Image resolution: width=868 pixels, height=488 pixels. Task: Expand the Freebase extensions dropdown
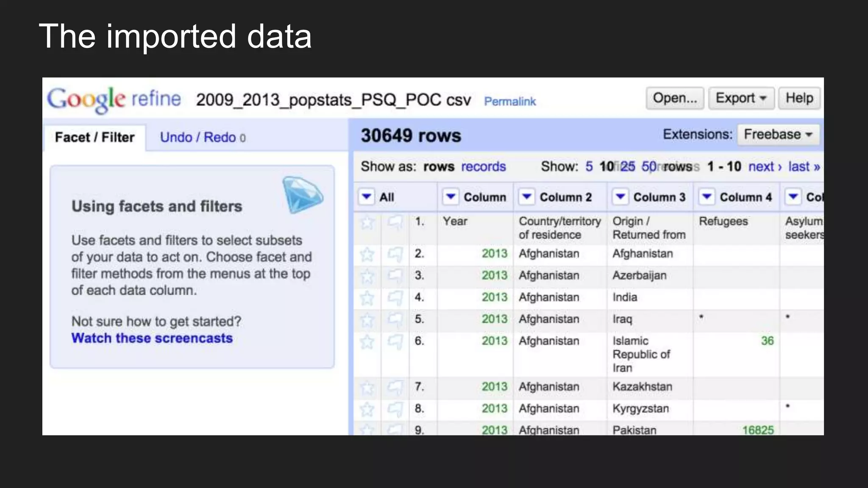[x=779, y=135]
